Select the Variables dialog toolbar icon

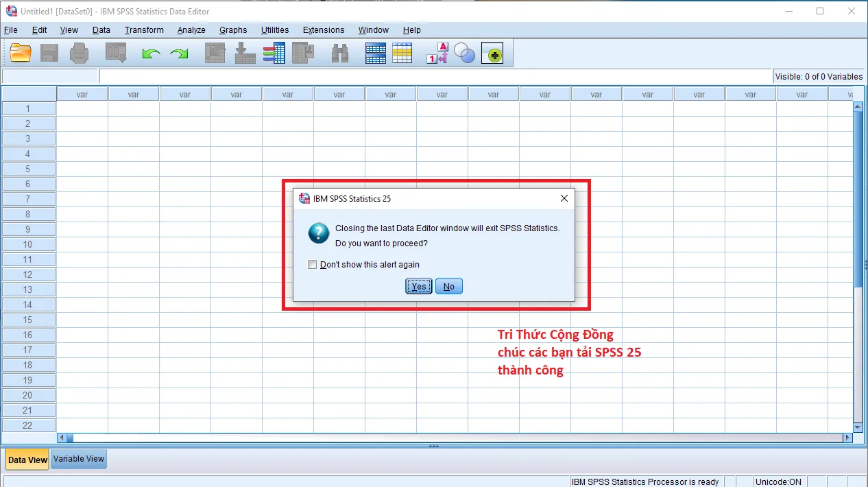tap(274, 53)
